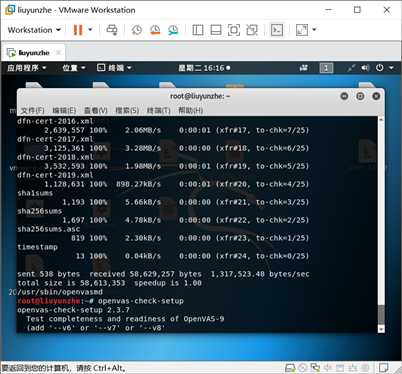Screen dimensions: 402x374
Task: Click the clock showing 星期二 16:16
Action: (x=204, y=68)
